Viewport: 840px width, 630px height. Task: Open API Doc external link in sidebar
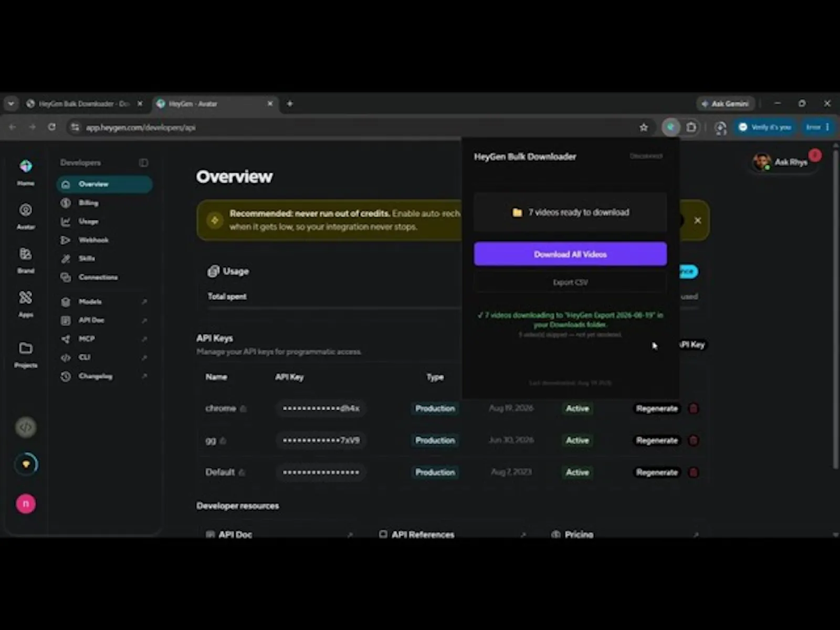pos(104,320)
